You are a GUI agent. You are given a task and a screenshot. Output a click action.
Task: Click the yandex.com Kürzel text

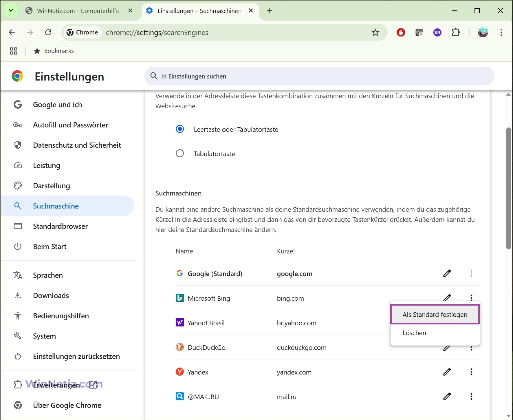click(294, 372)
